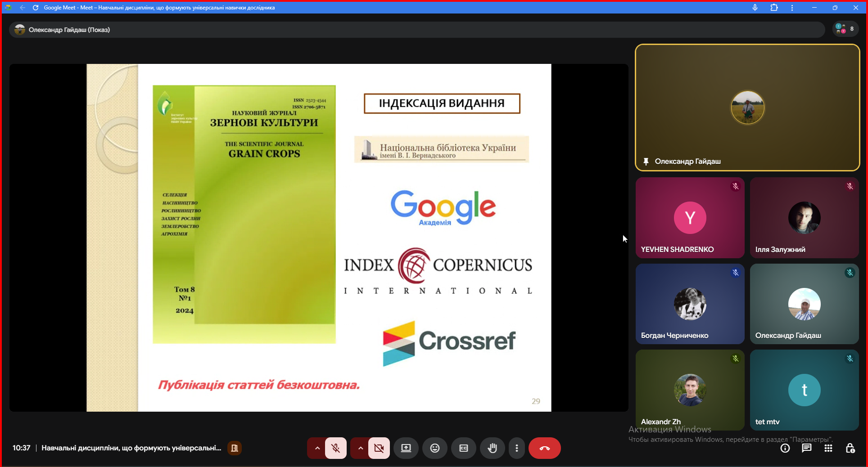The image size is (868, 467).
Task: Click the muted mic icon on YEVHEN SHADRENKO tile
Action: pos(736,186)
